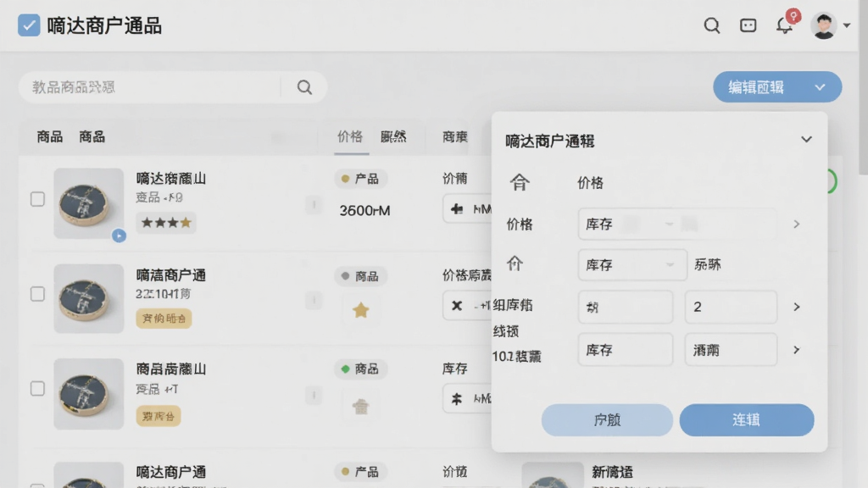Click the green 商品 status pill in third row
Screen dimensions: 868x488
(360, 369)
